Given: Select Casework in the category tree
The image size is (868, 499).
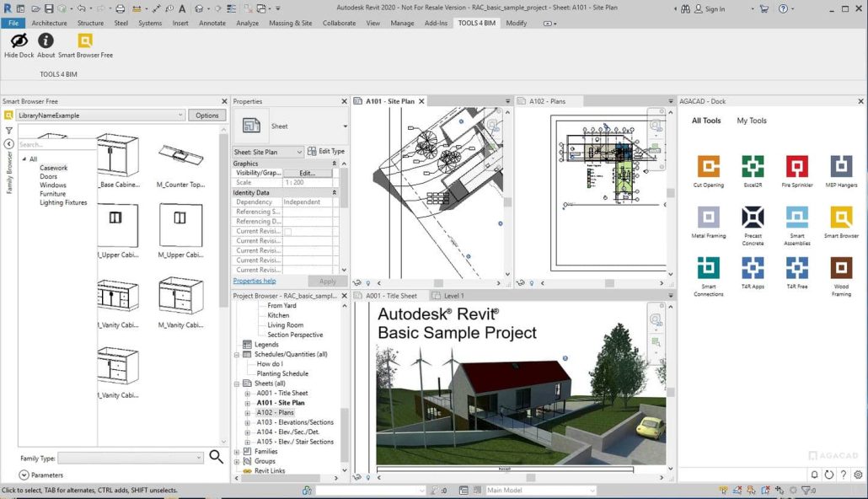Looking at the screenshot, I should click(53, 168).
